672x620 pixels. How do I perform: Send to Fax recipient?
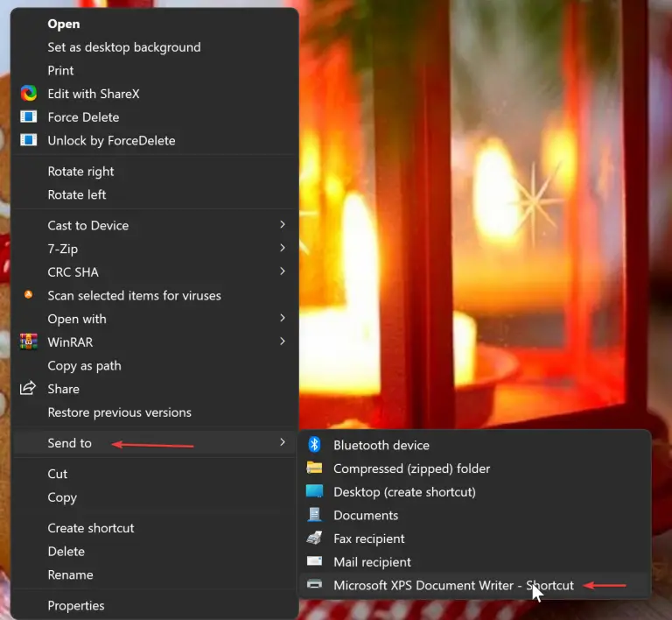coord(475,539)
